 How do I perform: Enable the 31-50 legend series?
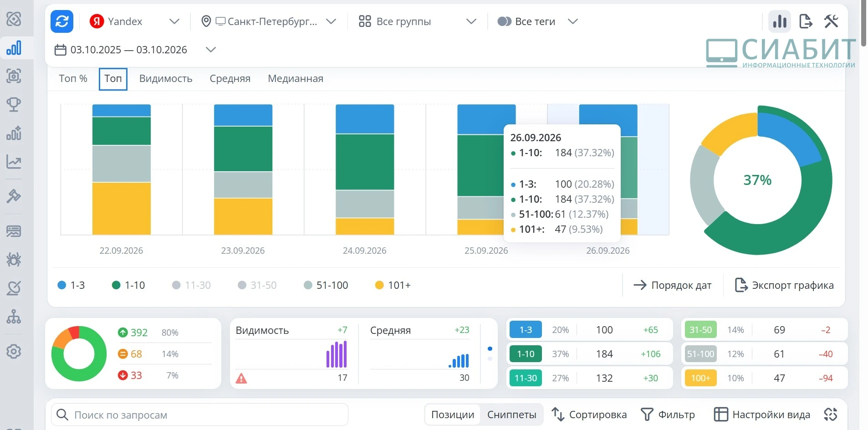tap(257, 285)
